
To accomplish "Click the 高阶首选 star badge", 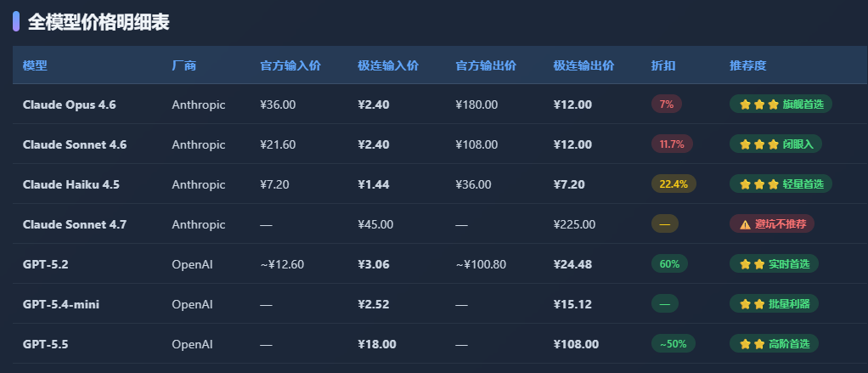I will (774, 343).
